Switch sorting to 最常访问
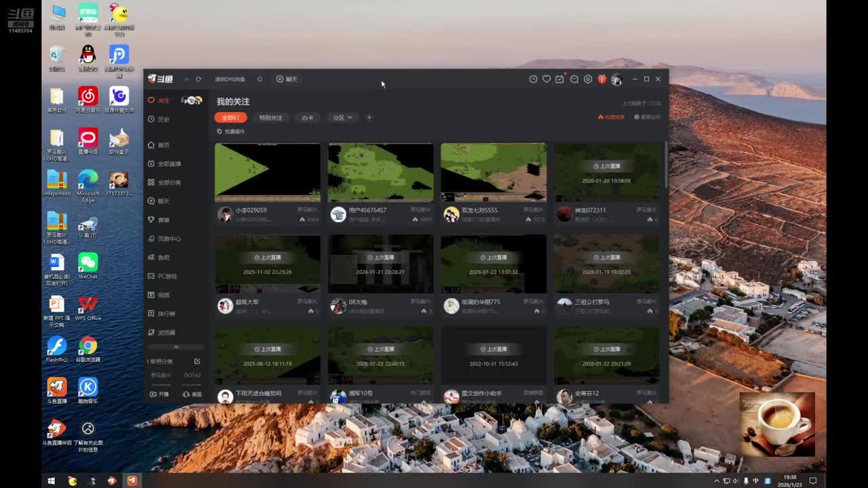 pos(647,117)
